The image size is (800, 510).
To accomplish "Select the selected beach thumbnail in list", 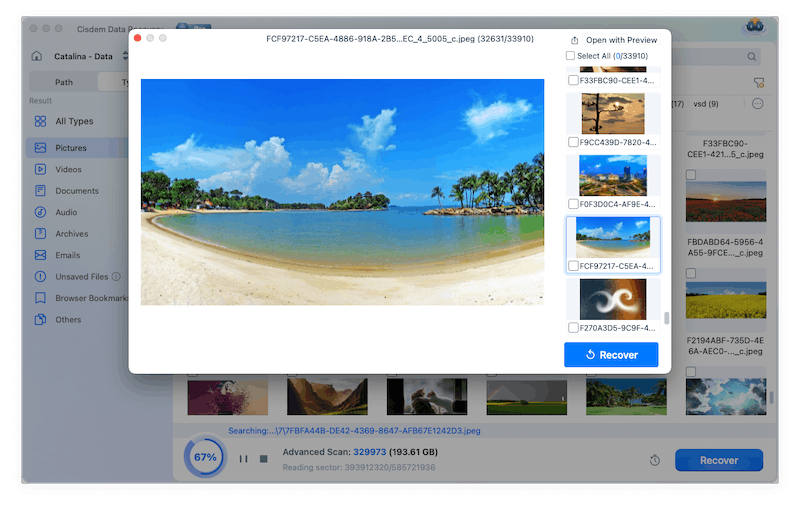I will (x=613, y=237).
